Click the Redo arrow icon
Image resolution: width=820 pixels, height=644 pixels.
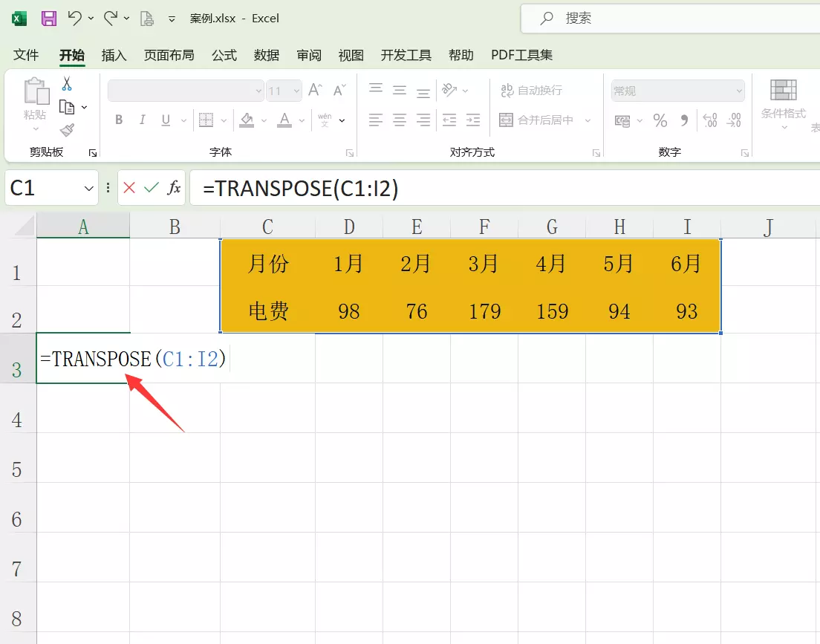pos(111,19)
